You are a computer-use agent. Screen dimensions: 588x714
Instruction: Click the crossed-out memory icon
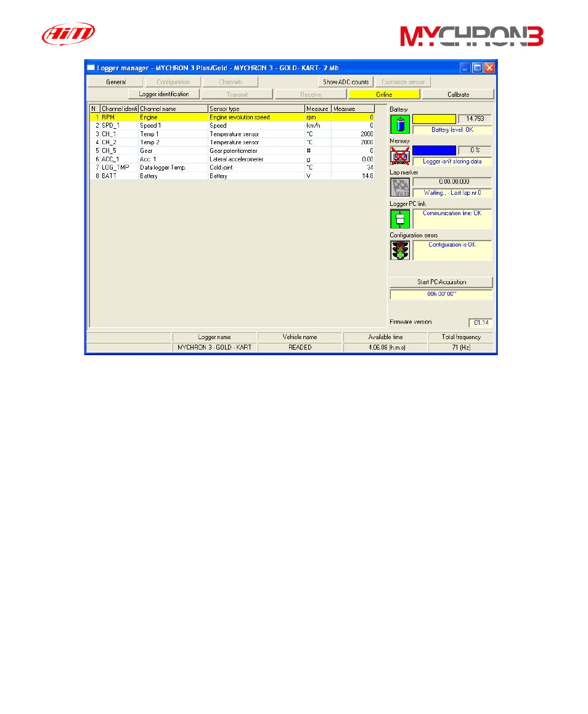coord(399,156)
